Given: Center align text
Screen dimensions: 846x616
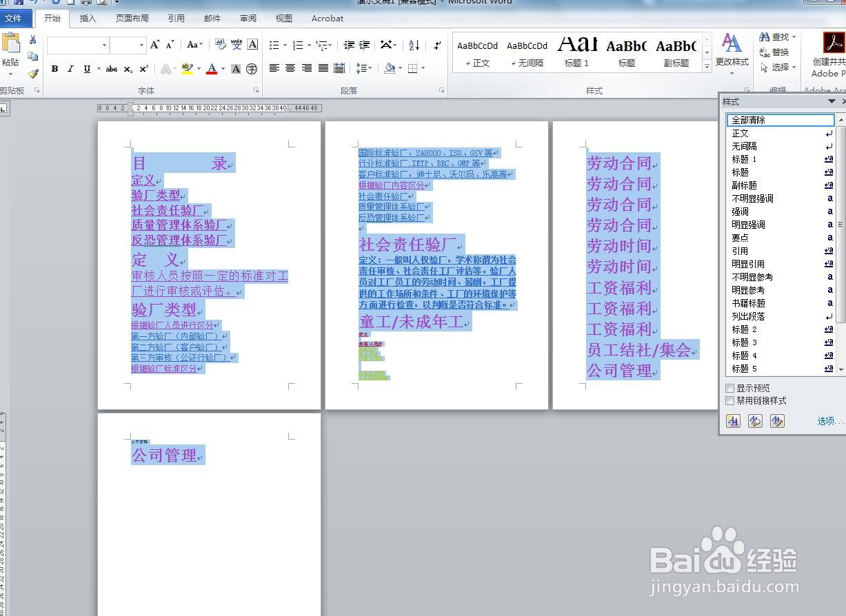Looking at the screenshot, I should click(x=290, y=68).
